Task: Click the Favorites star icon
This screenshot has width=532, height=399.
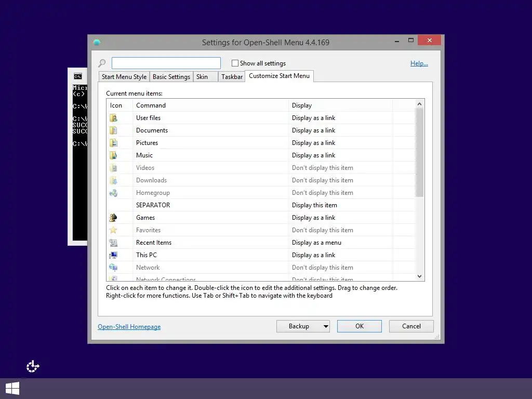Action: tap(113, 230)
